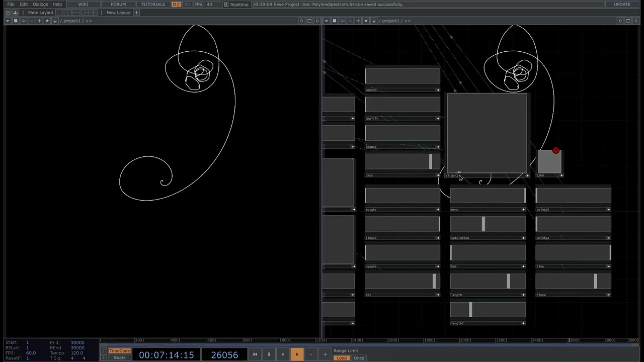Jump to timeline start
644x362 pixels.
click(255, 354)
